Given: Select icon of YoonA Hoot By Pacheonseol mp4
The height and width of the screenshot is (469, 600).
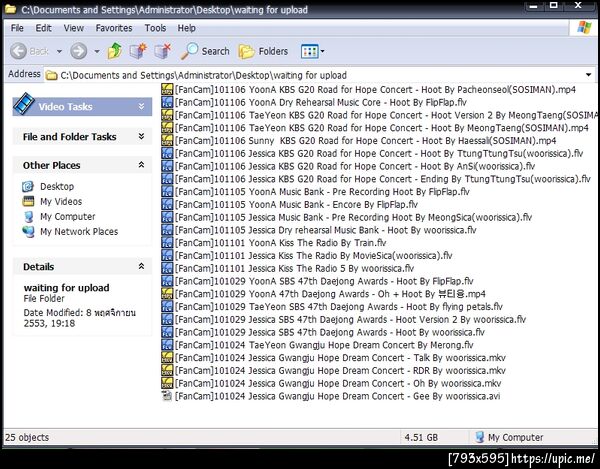Looking at the screenshot, I should (167, 90).
